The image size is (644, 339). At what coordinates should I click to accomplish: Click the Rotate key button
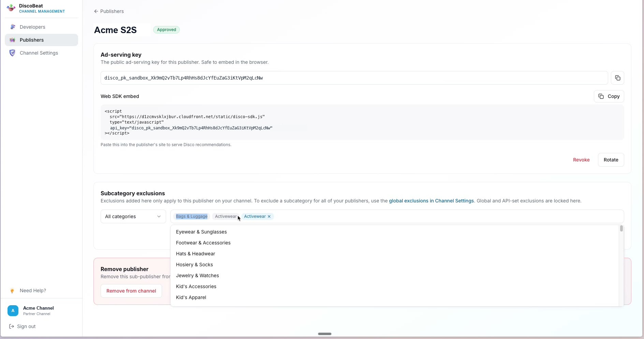tap(611, 160)
